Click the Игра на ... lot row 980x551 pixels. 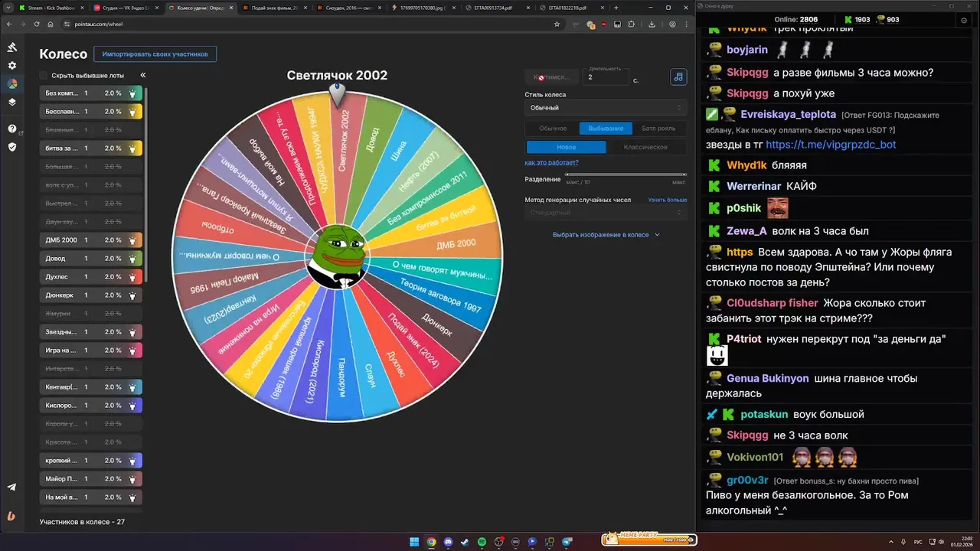coord(90,350)
